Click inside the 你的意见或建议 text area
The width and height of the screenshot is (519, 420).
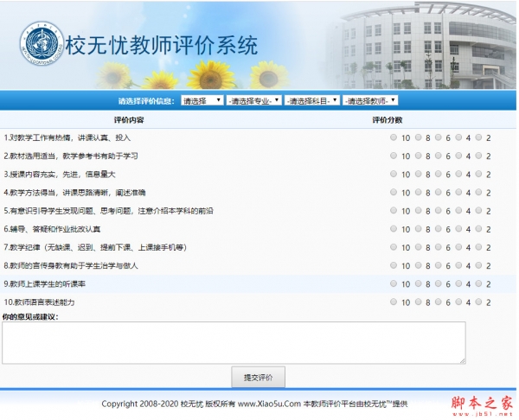(234, 342)
